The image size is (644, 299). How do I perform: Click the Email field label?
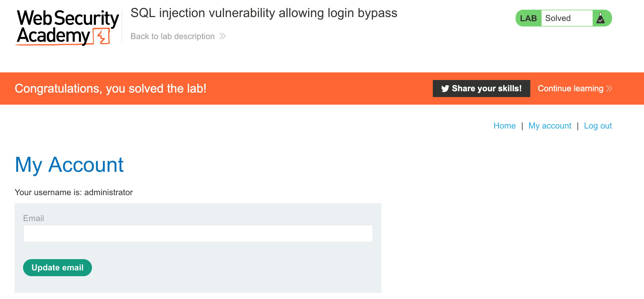pos(33,218)
